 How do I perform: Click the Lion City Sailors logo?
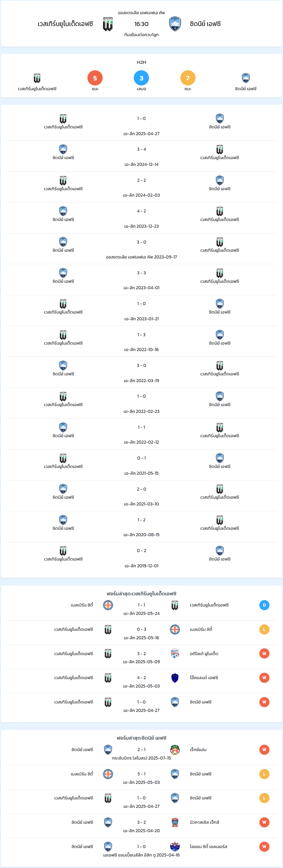point(175,846)
